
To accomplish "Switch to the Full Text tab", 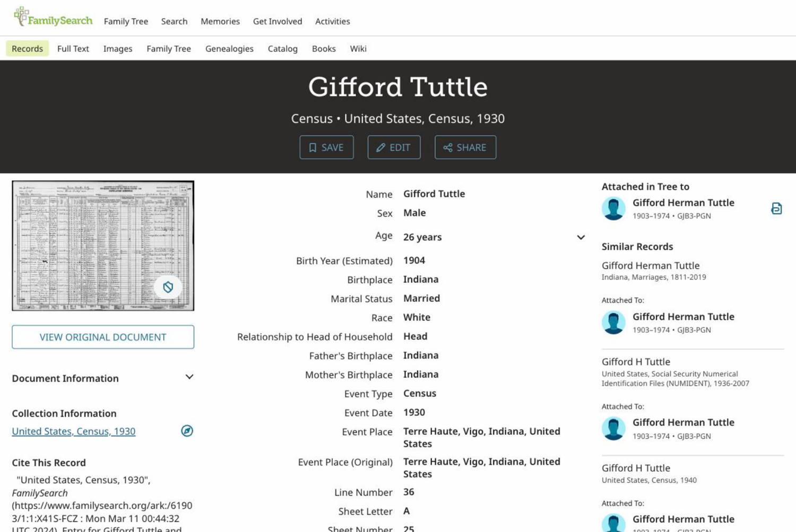I will (x=73, y=48).
